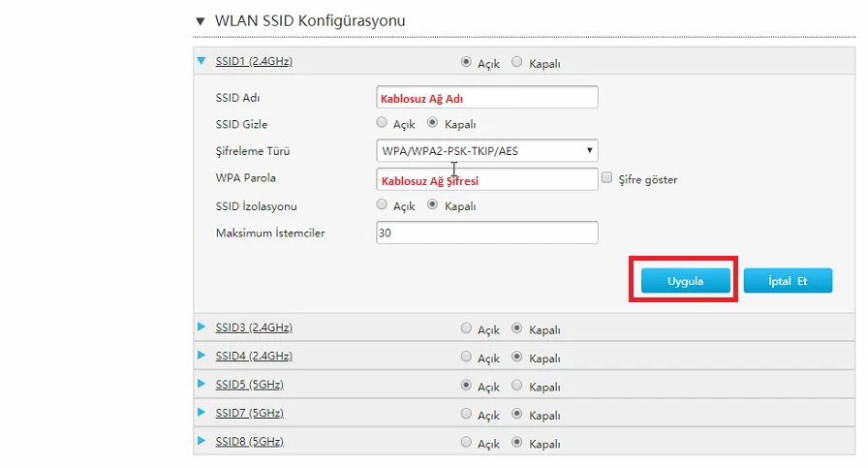
Task: Enable the Şifre göster checkbox
Action: point(606,177)
